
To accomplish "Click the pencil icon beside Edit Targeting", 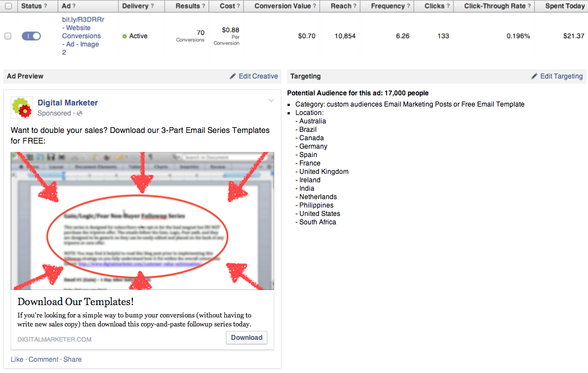I will (x=534, y=76).
